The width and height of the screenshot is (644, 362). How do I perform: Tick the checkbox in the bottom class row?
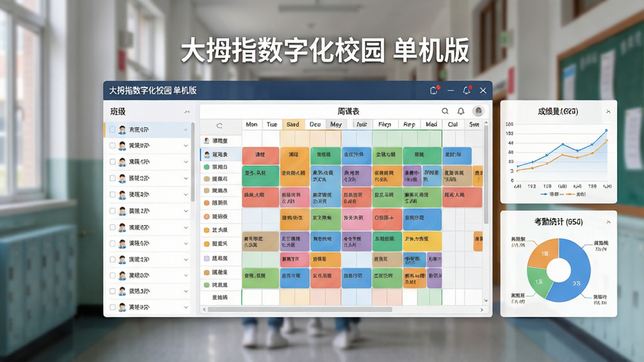point(112,307)
